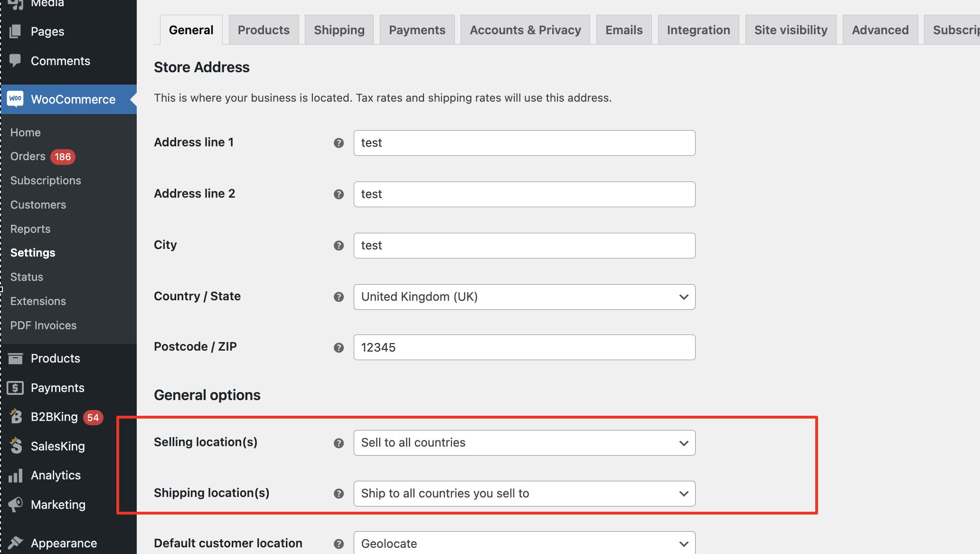Click the help icon beside Address line 2
The width and height of the screenshot is (980, 554).
(339, 194)
